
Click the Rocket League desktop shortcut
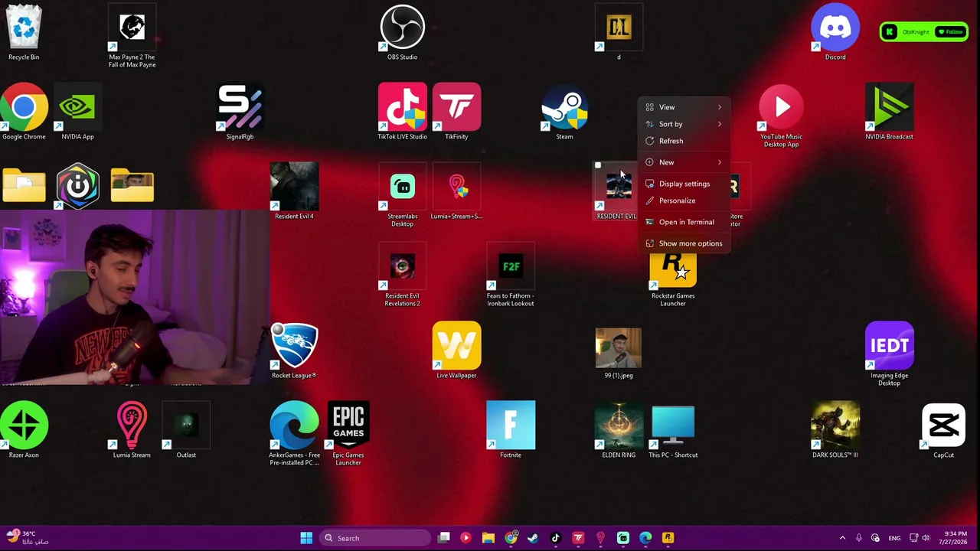(294, 350)
